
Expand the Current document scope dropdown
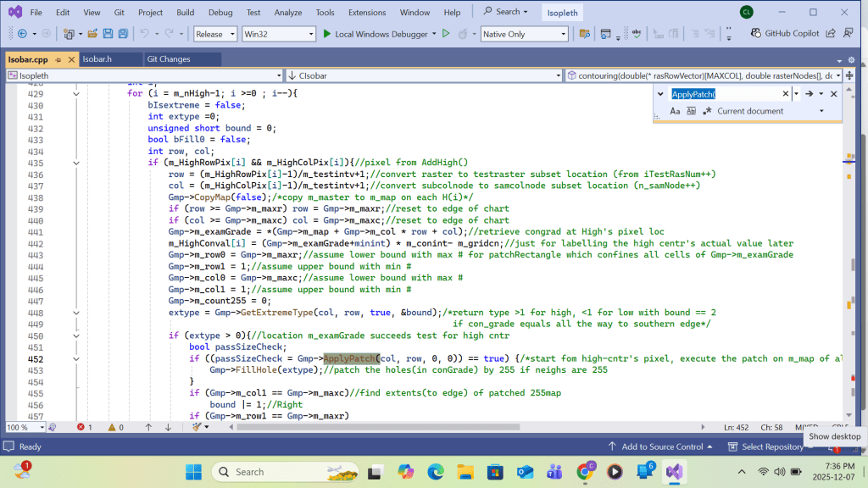pos(821,111)
